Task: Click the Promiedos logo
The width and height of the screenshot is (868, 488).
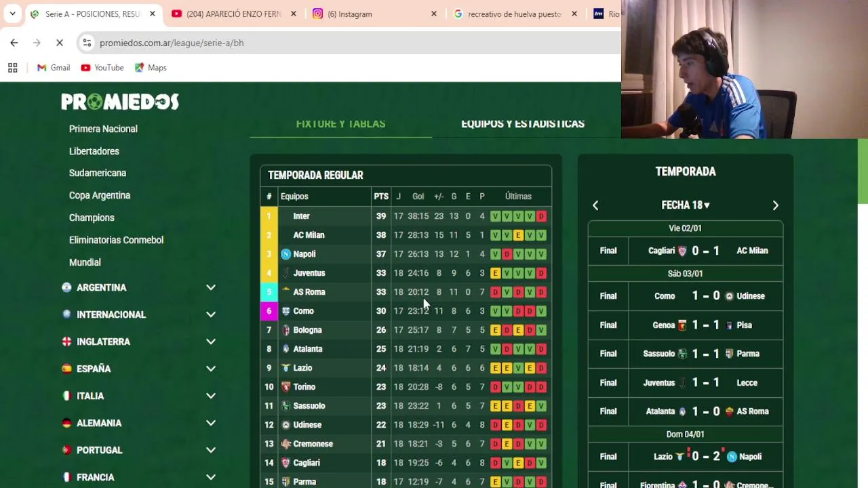Action: pos(120,102)
